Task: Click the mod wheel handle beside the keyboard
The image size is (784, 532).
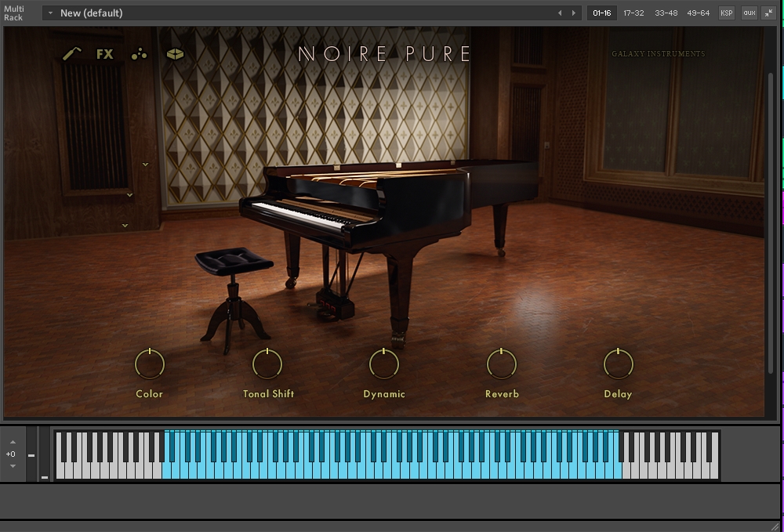Action: (45, 478)
